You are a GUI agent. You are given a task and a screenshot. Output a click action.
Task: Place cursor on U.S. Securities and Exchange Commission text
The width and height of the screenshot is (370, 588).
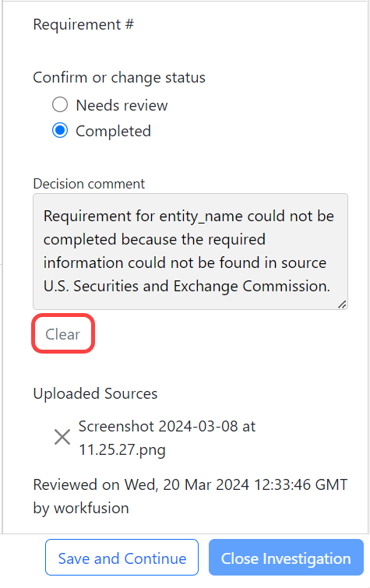[x=187, y=286]
